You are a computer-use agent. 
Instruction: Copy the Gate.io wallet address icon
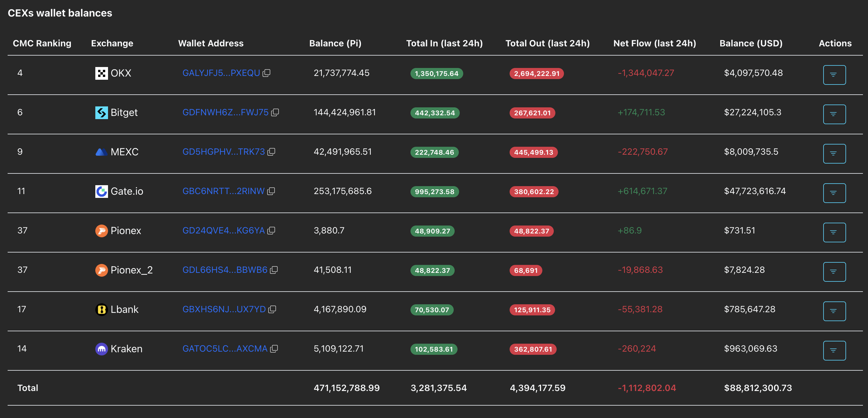point(271,191)
